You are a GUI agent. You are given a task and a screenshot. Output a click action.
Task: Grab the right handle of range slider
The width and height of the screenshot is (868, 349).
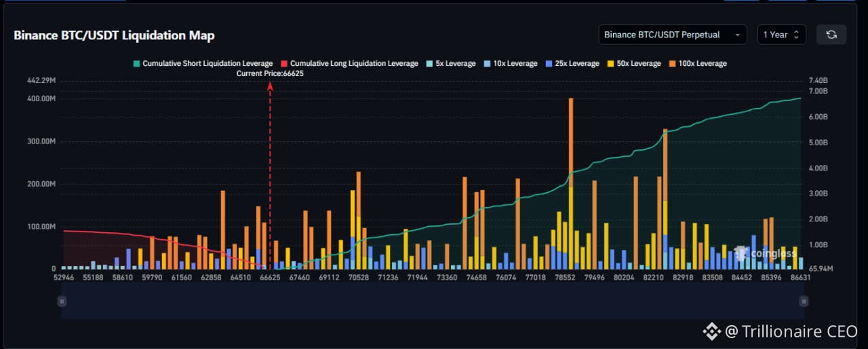(x=804, y=301)
